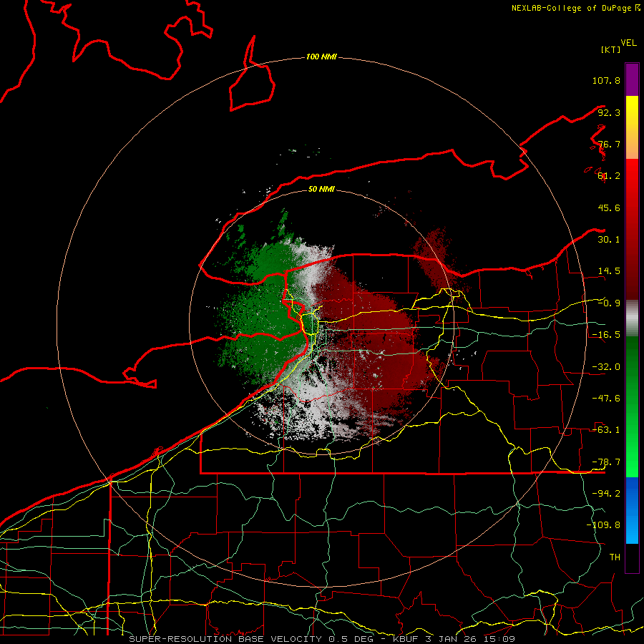Click the -32.0 legend value
Screen dimensions: 644x644
606,367
